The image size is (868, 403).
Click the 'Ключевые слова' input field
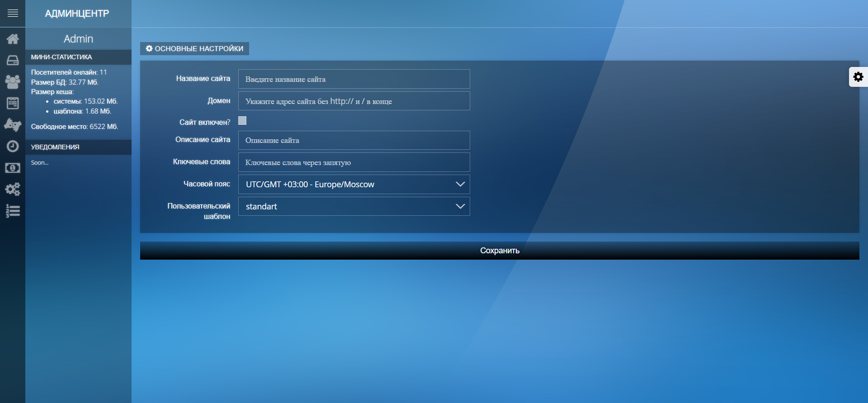(354, 162)
